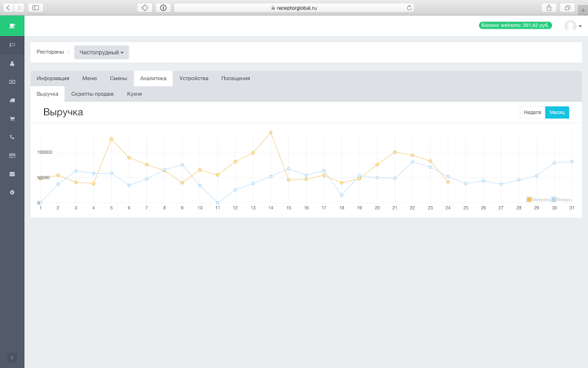
Task: Open the Safari share button
Action: click(x=549, y=7)
